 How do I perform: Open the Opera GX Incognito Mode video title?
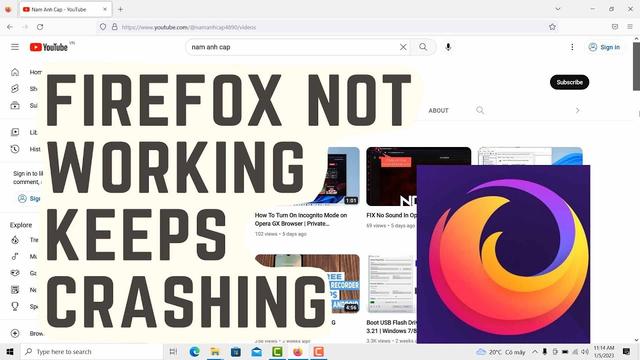tap(301, 219)
